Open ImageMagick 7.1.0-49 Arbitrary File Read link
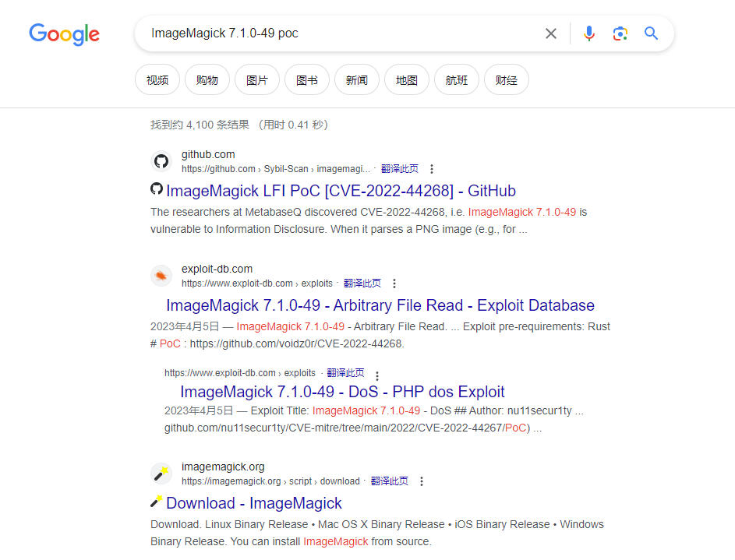 point(380,305)
